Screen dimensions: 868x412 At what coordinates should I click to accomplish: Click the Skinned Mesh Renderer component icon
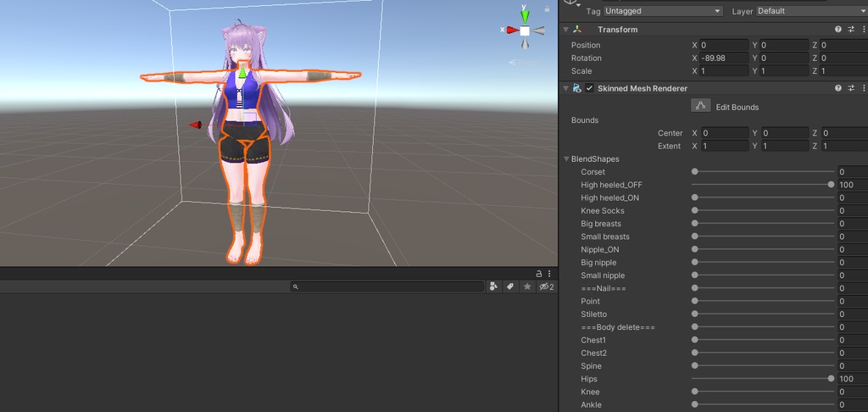click(576, 88)
